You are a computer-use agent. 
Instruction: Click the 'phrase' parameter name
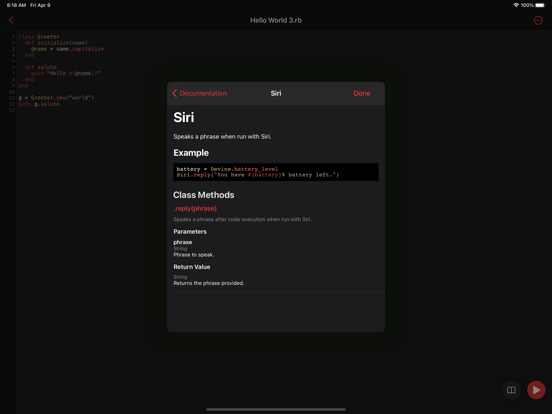pyautogui.click(x=183, y=242)
